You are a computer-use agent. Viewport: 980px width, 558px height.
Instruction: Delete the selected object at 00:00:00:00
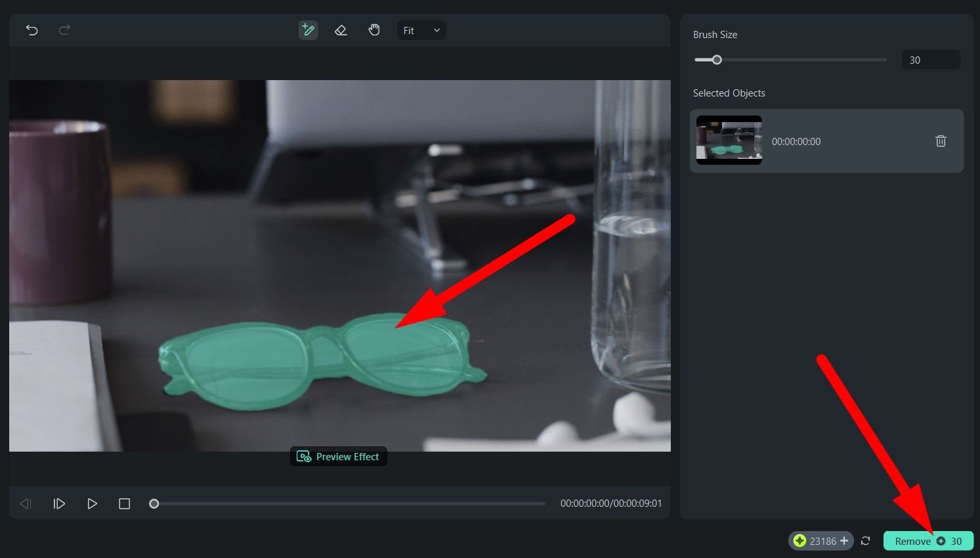coord(941,141)
